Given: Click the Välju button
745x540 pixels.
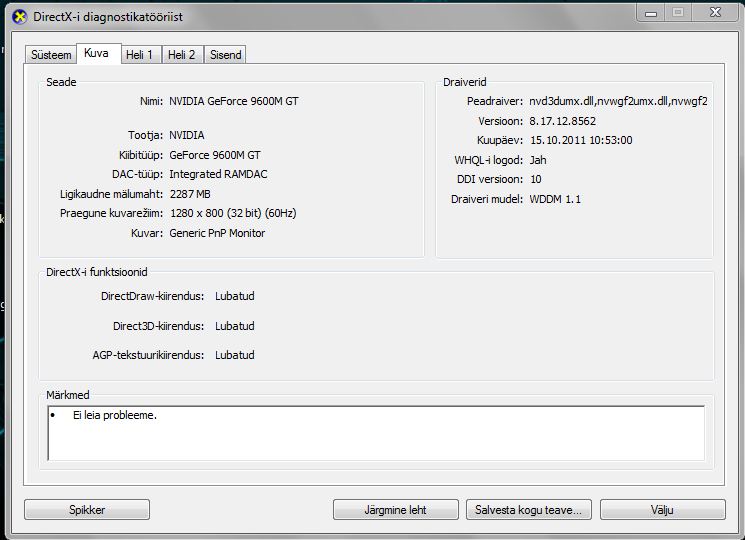Looking at the screenshot, I should point(663,510).
